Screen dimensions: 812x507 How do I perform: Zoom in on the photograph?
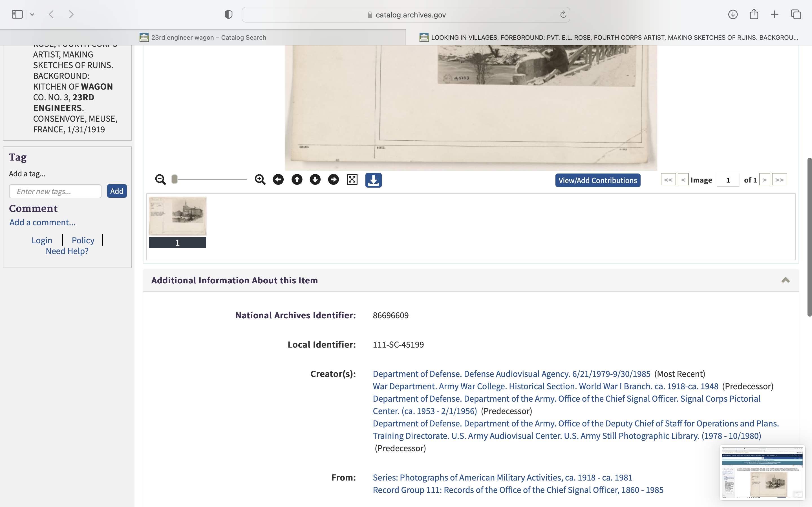(260, 180)
